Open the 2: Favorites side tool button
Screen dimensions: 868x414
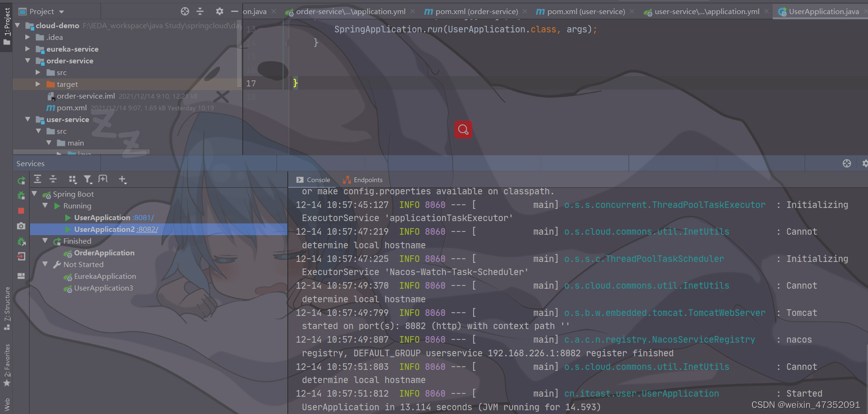click(x=7, y=365)
